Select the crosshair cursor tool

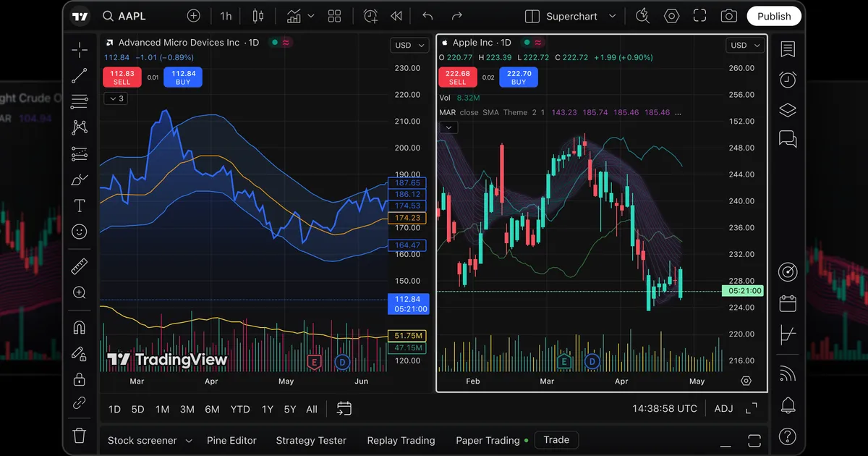pyautogui.click(x=80, y=49)
